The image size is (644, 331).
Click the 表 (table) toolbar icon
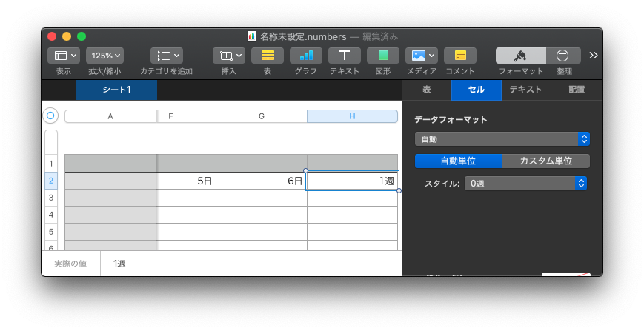coord(268,56)
